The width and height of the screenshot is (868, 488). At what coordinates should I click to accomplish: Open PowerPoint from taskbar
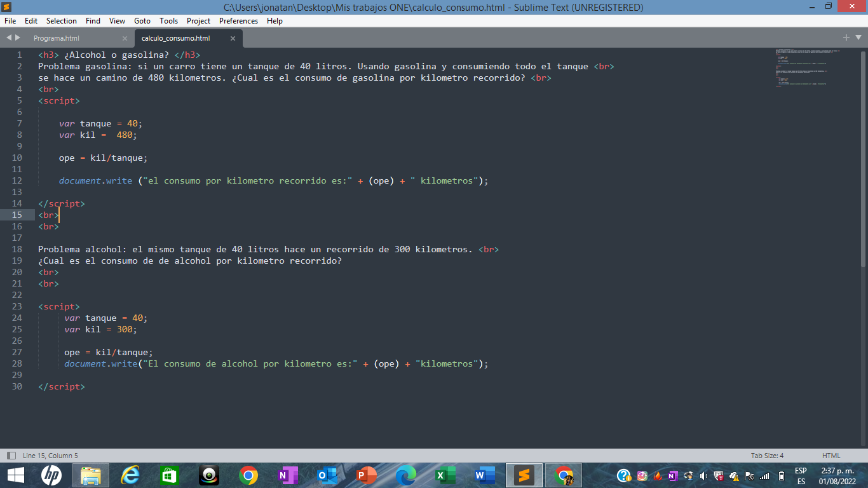point(367,475)
